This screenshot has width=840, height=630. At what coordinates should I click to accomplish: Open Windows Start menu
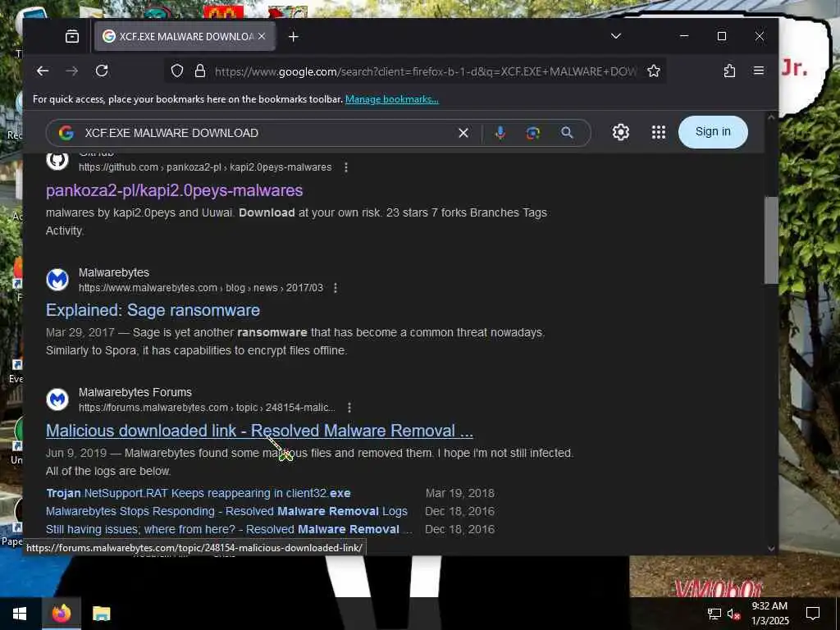[x=20, y=614]
